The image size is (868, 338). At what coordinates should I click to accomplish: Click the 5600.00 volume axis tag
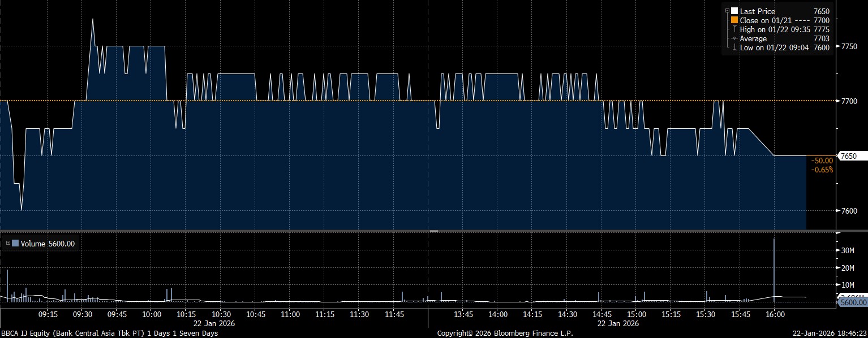pyautogui.click(x=852, y=302)
